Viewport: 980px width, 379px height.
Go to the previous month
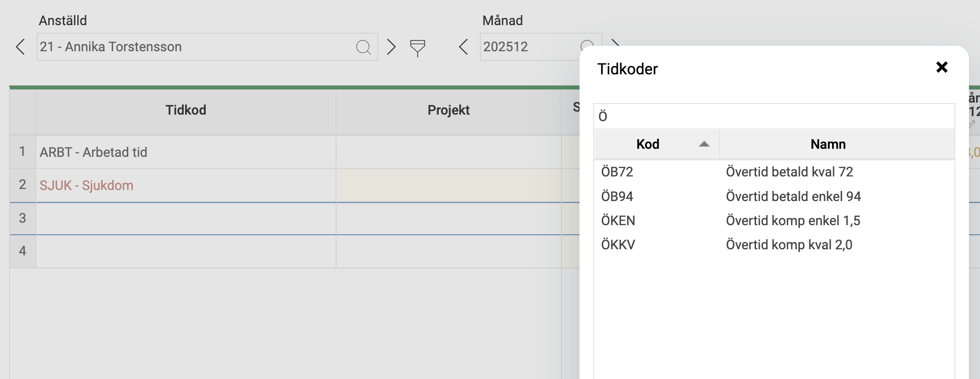463,47
